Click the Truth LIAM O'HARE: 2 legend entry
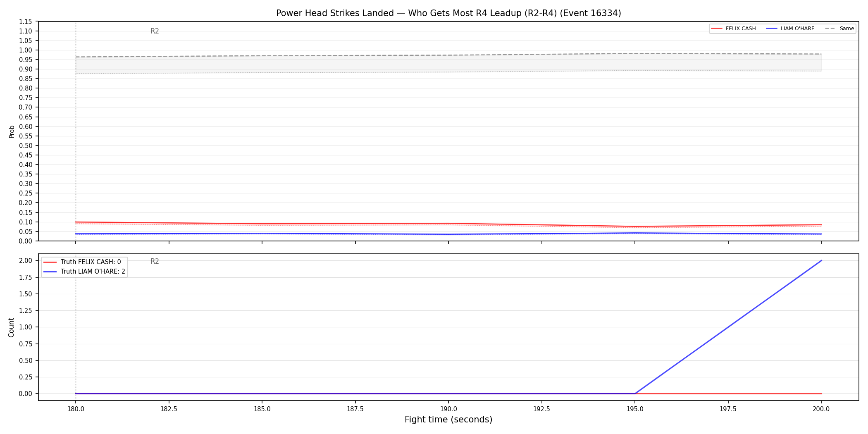This screenshot has height=434, width=868. [x=84, y=272]
